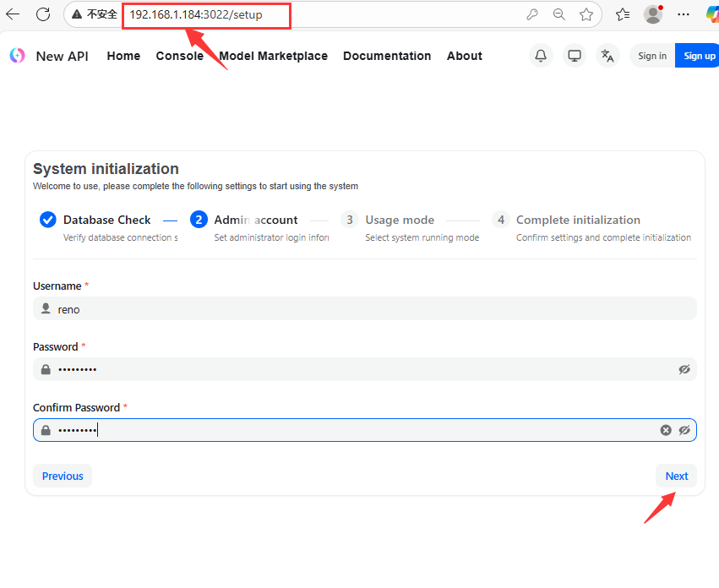Click the Previous button
Viewport: 719px width, 588px height.
(63, 476)
